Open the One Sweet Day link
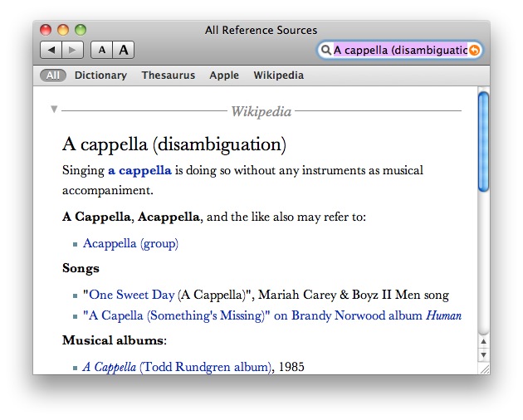Viewport: 523px width, 420px height. coord(132,295)
